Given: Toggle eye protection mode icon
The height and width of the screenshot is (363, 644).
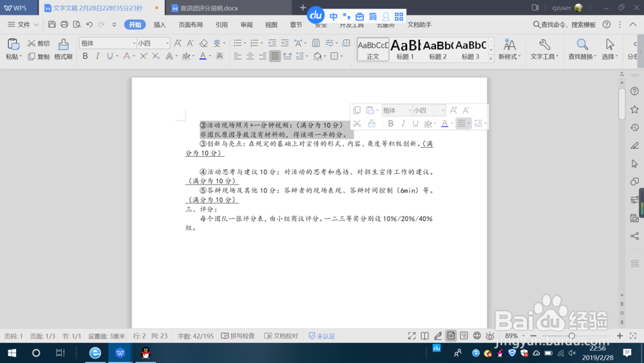Looking at the screenshot, I should [490, 336].
